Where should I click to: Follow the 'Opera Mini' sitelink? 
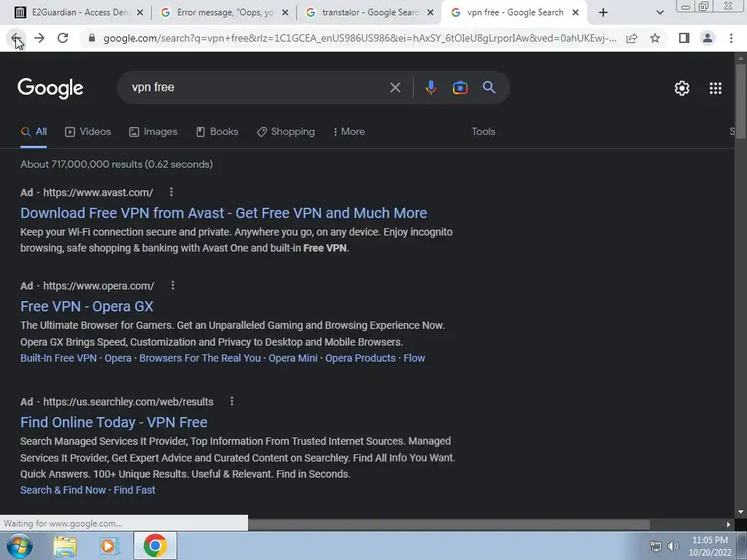[293, 358]
